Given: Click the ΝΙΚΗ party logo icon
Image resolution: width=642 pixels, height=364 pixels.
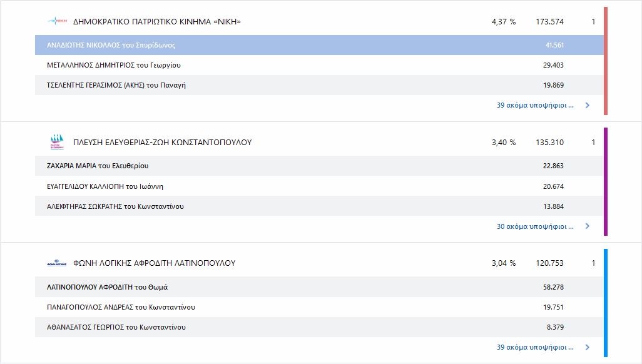Looking at the screenshot, I should coord(57,22).
